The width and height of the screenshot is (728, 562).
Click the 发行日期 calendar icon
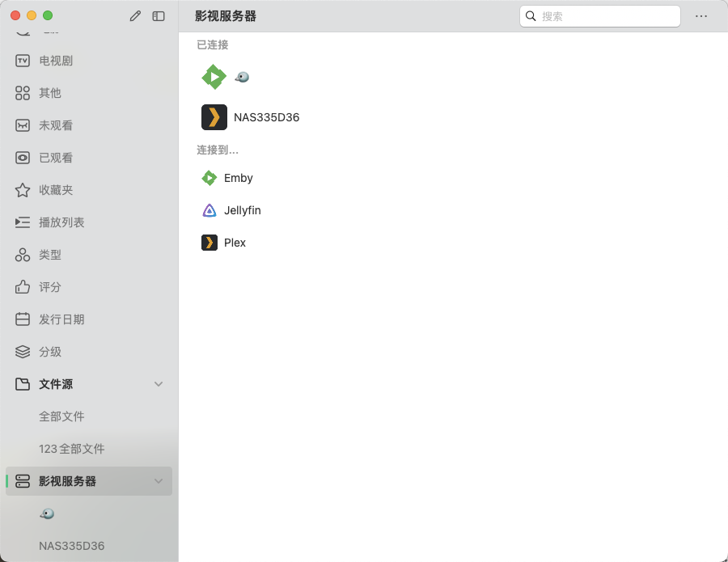[x=23, y=319]
